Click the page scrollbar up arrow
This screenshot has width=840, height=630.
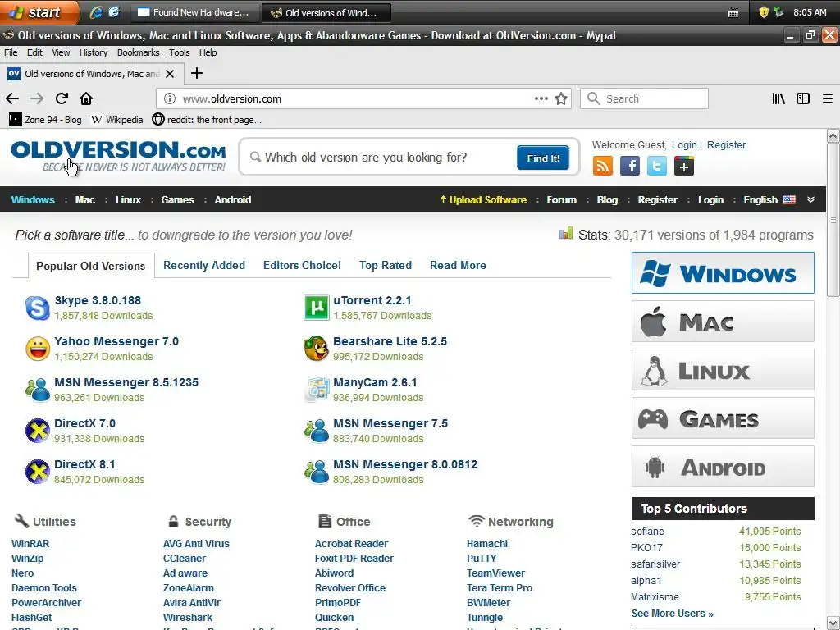(x=833, y=135)
